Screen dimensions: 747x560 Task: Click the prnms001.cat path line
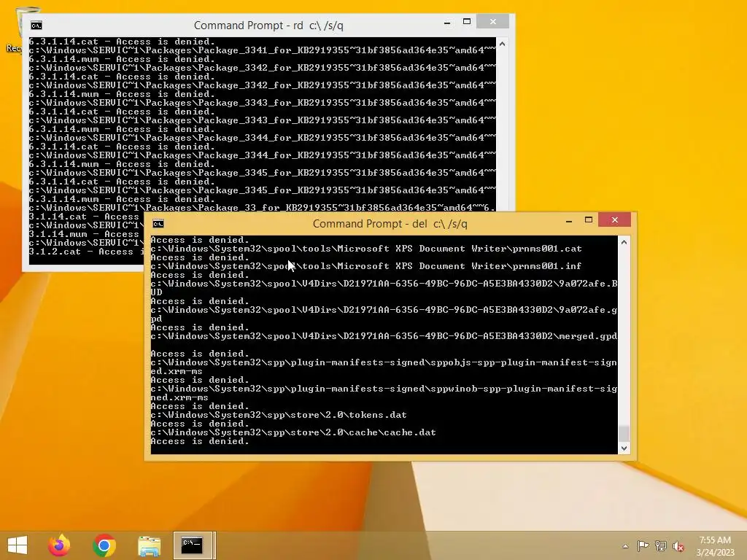[x=366, y=249]
